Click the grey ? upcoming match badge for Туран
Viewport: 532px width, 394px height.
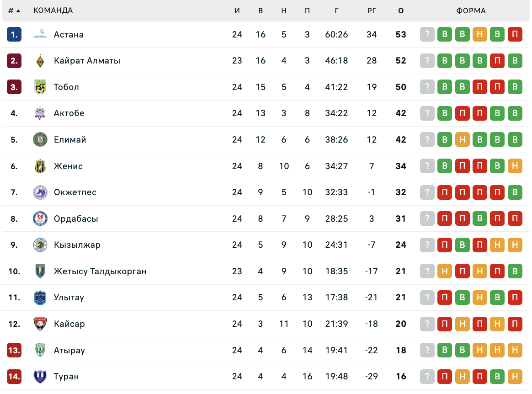tap(427, 377)
